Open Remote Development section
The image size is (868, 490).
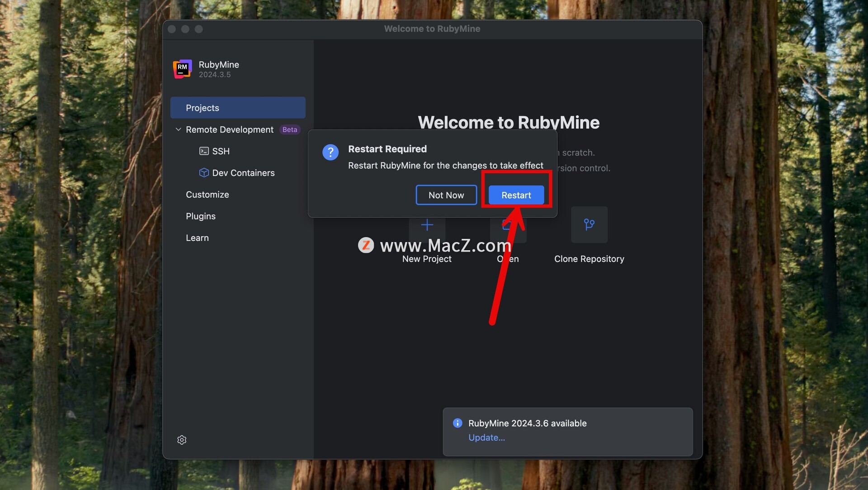230,129
